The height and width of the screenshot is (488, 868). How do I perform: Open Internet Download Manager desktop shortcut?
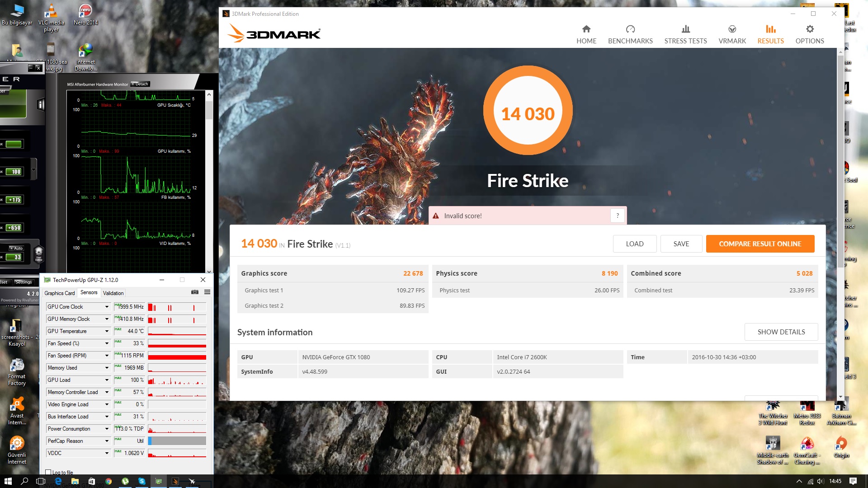[x=85, y=57]
